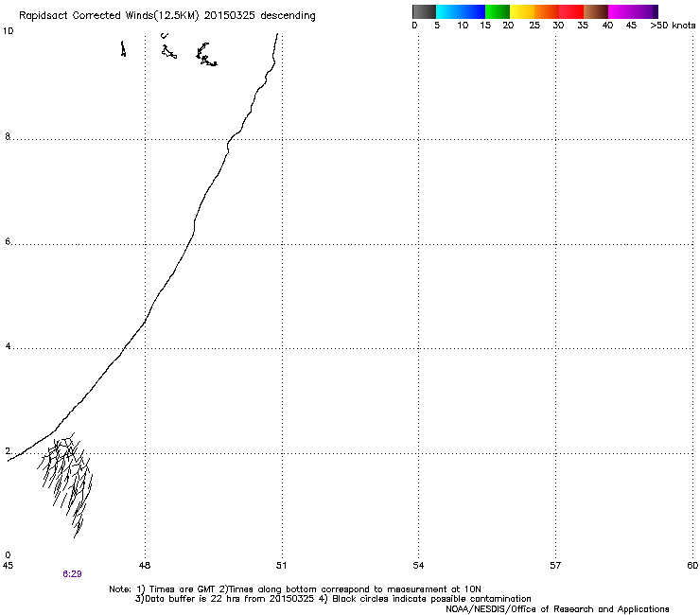Click the longitude axis label '48'

[x=145, y=566]
